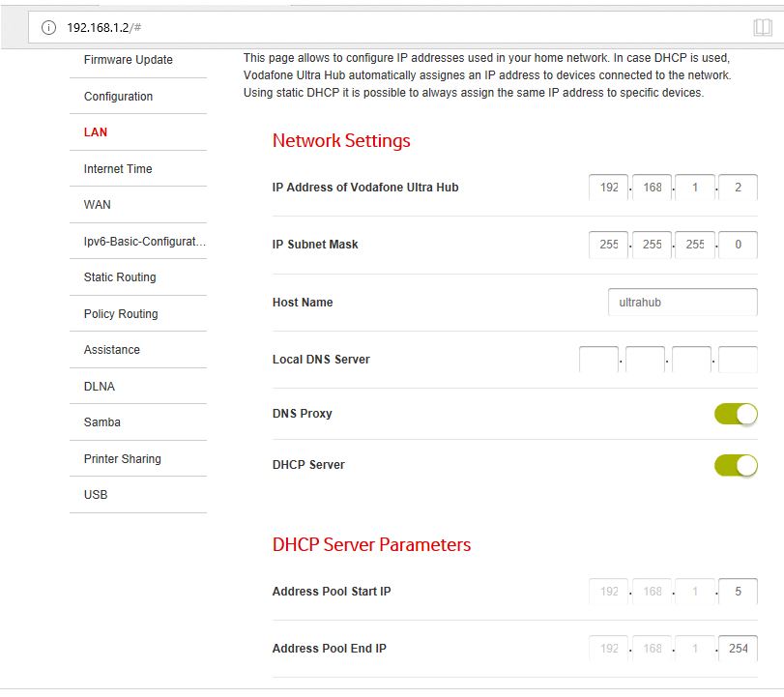Click the Host Name text field

[x=682, y=303]
